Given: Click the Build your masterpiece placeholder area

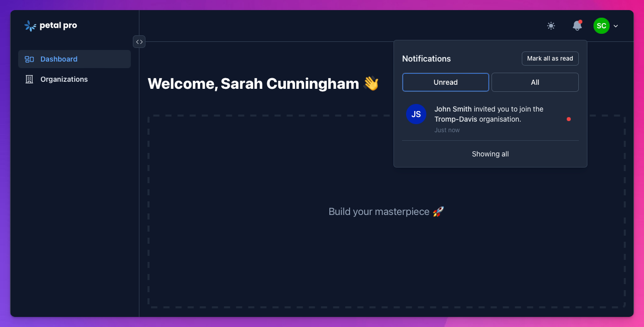Looking at the screenshot, I should (x=386, y=212).
